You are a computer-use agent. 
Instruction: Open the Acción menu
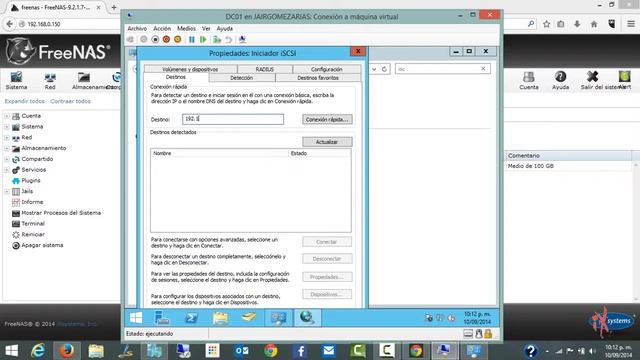pyautogui.click(x=162, y=29)
